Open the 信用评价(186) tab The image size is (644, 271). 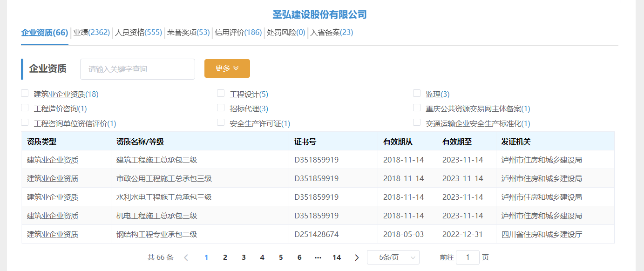238,33
